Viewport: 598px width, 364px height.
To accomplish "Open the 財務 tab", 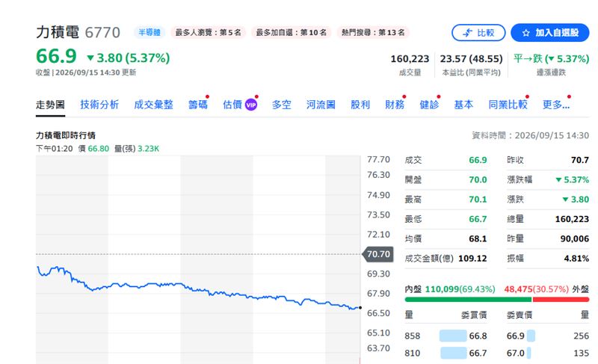I will click(395, 105).
